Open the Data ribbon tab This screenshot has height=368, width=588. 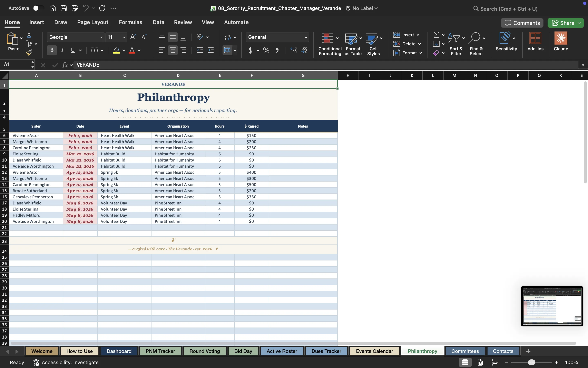(x=158, y=22)
